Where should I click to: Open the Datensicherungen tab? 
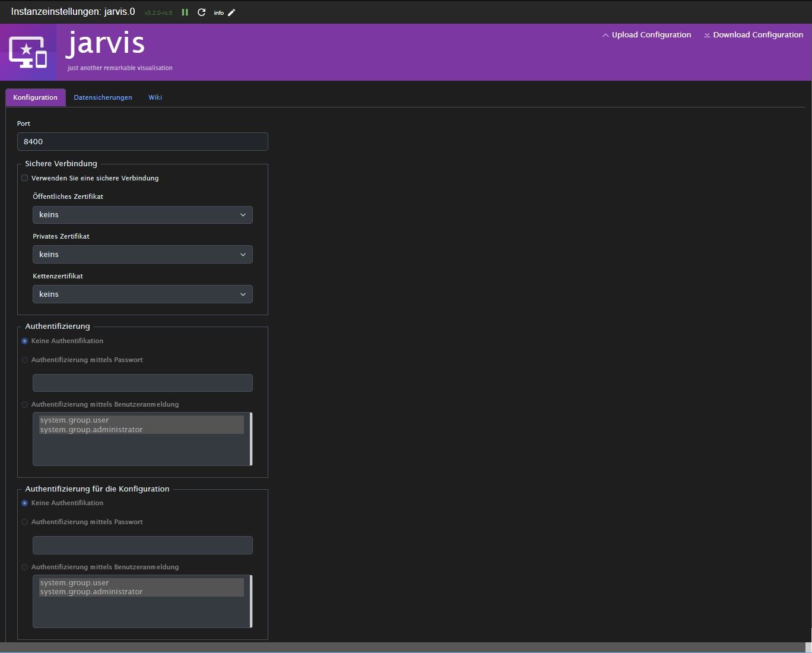(x=103, y=97)
